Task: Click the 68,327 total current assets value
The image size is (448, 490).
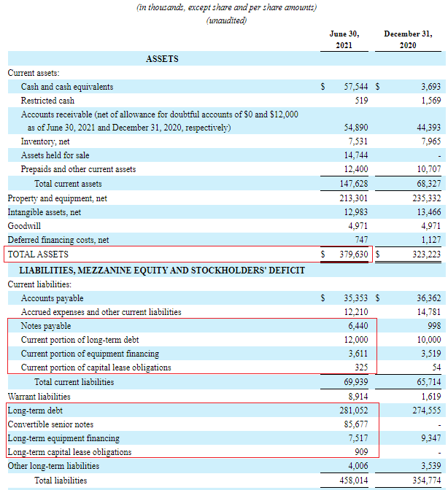Action: pyautogui.click(x=428, y=184)
